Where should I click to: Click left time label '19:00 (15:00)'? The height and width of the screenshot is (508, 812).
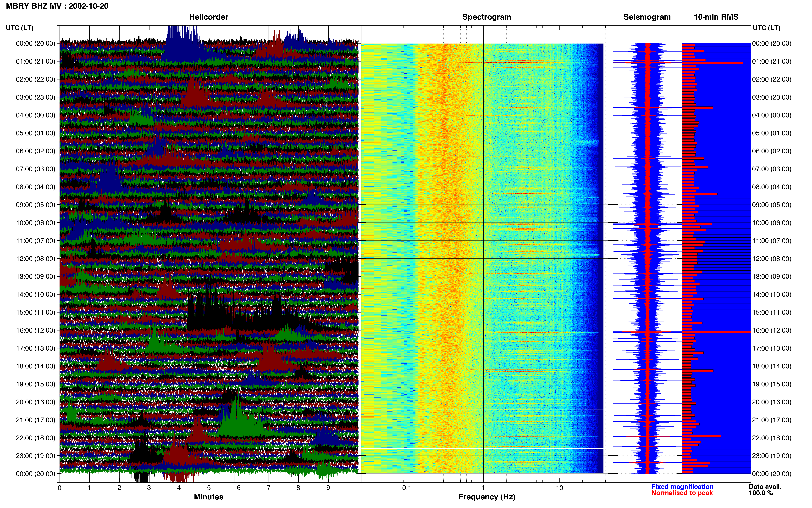pyautogui.click(x=36, y=384)
